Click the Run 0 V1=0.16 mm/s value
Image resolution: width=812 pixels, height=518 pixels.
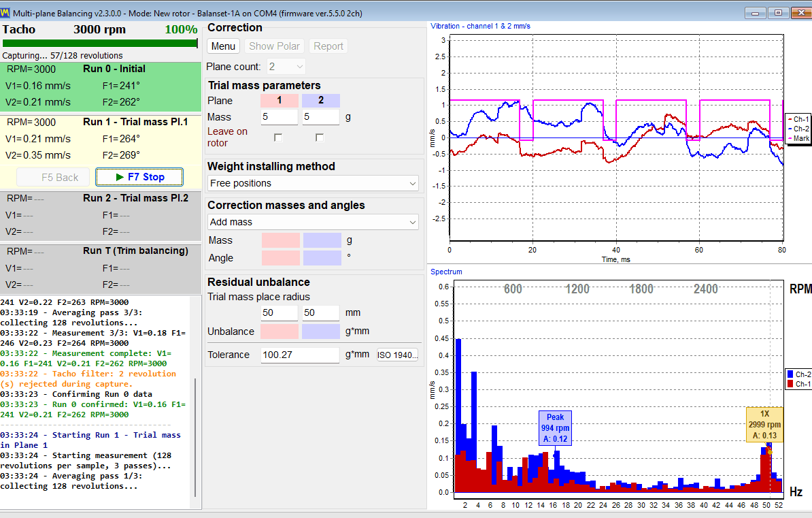pos(38,86)
